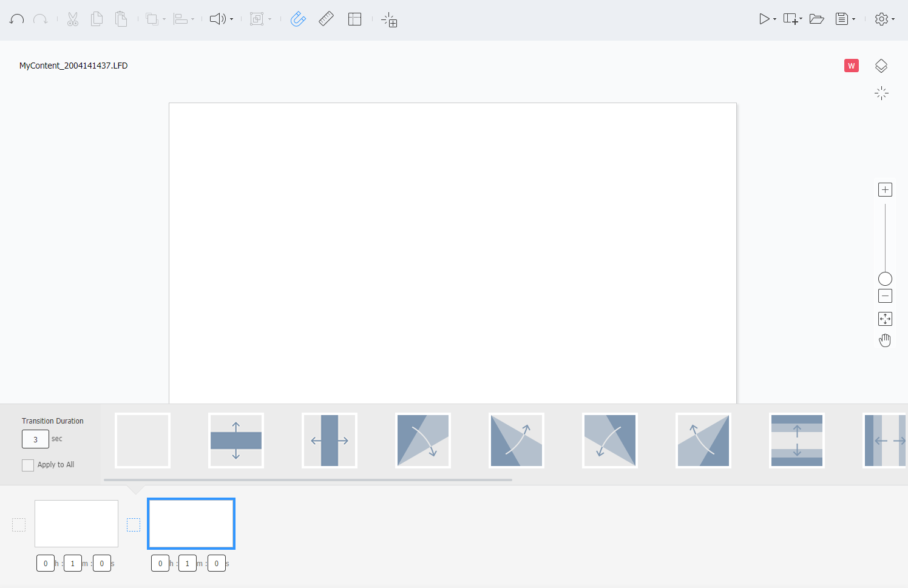Toggle the ruler tool
Screen dimensions: 908x588
tap(326, 19)
